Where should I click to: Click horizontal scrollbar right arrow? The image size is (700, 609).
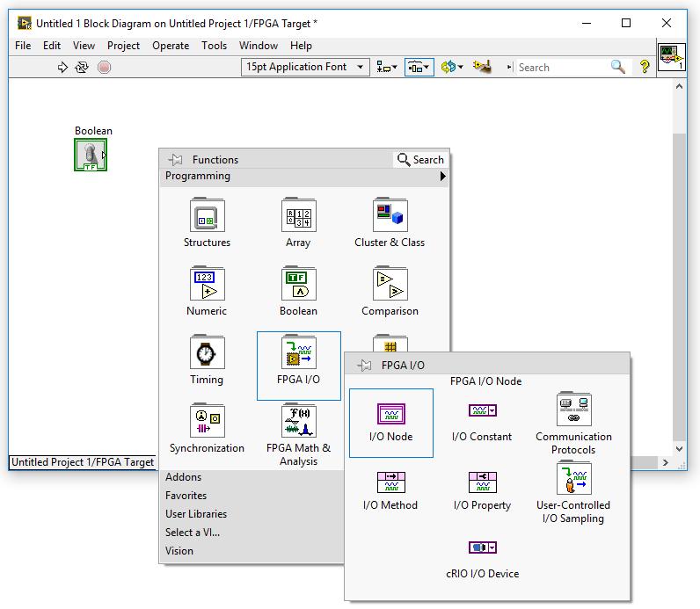[666, 462]
